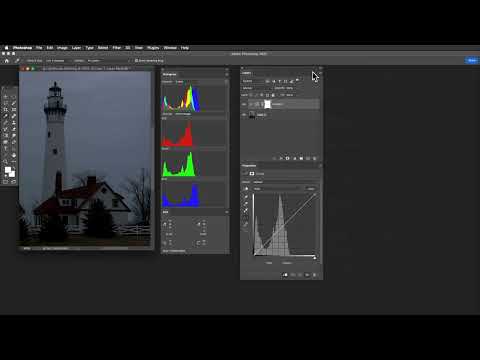Viewport: 480px width, 360px height.
Task: Open the Kind filter dropdown in Layers
Action: click(253, 81)
